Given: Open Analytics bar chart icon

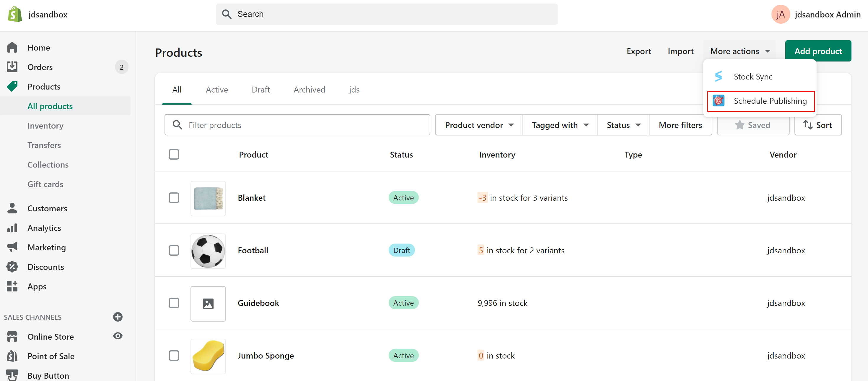Looking at the screenshot, I should [x=12, y=228].
